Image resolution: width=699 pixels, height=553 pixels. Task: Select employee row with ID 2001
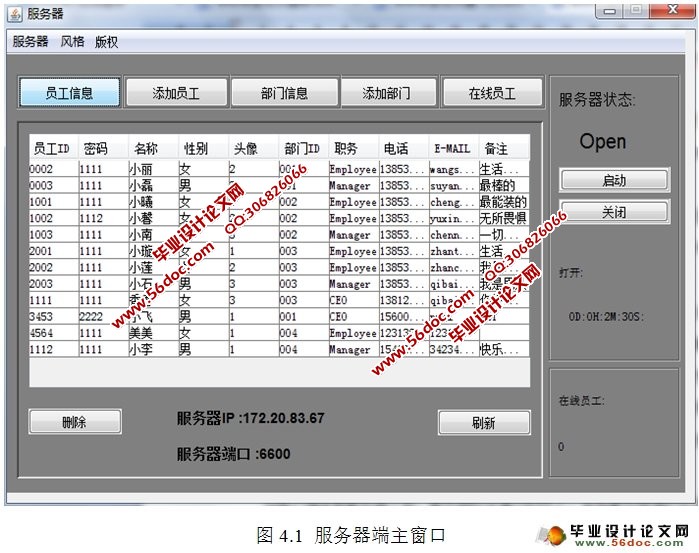tap(280, 251)
